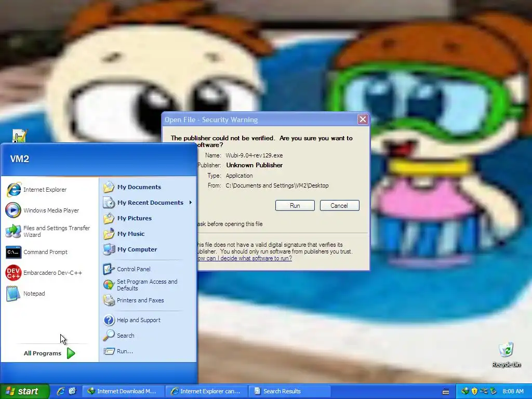
Task: Switch to Internet Explorer taskbar window
Action: pyautogui.click(x=207, y=391)
